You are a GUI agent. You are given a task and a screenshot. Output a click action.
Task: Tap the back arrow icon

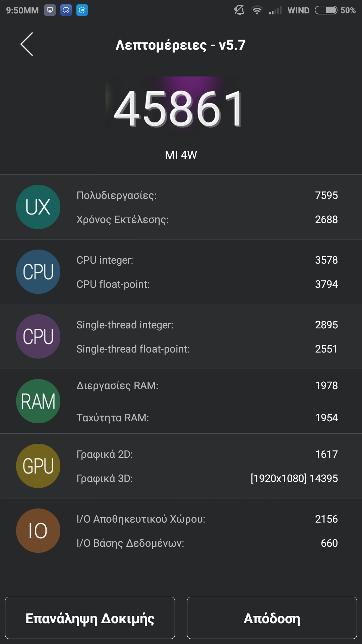coord(27,44)
